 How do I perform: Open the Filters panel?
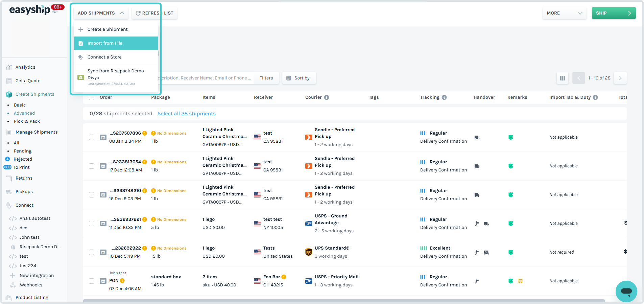(266, 78)
